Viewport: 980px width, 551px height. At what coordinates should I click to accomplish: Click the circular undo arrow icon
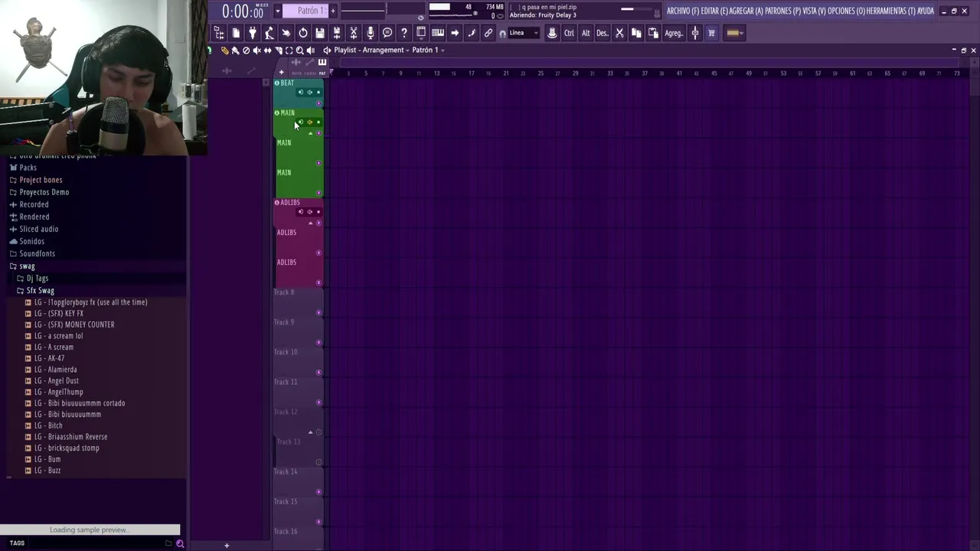tap(303, 33)
